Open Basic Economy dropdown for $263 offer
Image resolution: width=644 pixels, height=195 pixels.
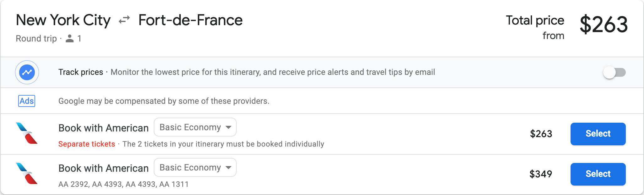coord(195,127)
